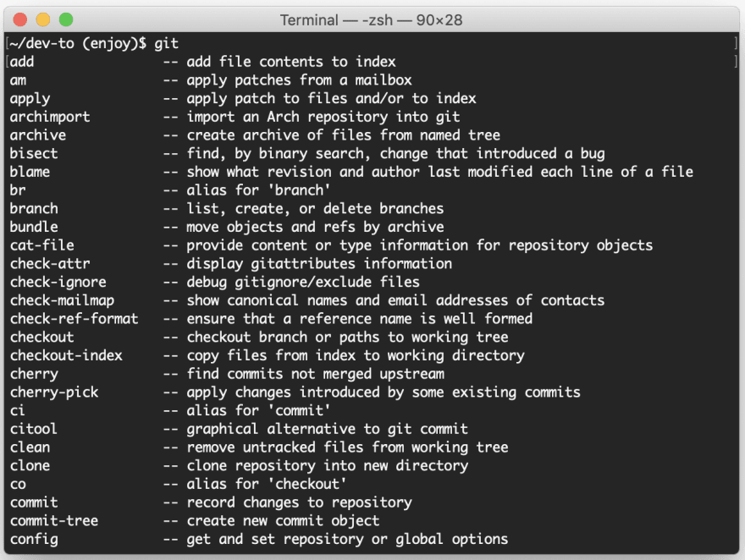745x560 pixels.
Task: Click description 'display gitattributes information'
Action: pyautogui.click(x=319, y=264)
